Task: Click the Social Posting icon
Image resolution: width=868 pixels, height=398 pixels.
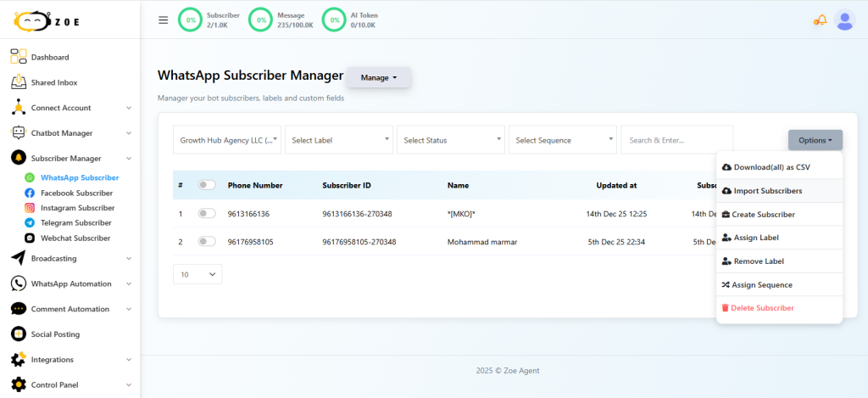Action: coord(19,334)
